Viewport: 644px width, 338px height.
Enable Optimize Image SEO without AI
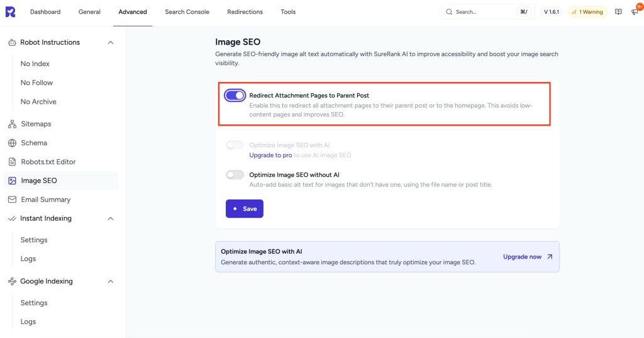[235, 175]
